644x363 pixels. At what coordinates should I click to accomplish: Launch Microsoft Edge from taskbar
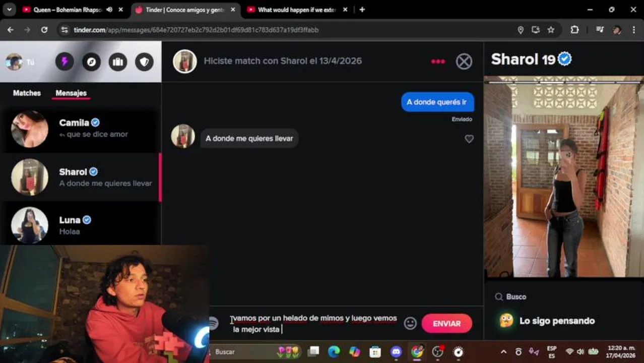click(334, 351)
